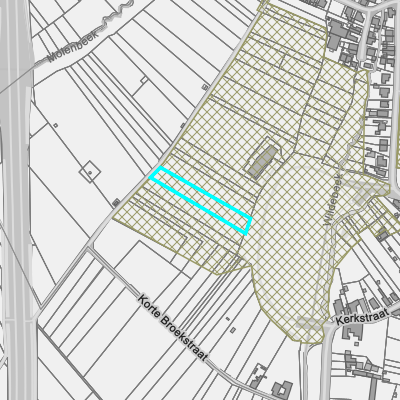Image resolution: width=400 pixels, height=400 pixels.
Task: Click the grey building inside the hatched zone
Action: pyautogui.click(x=263, y=161)
